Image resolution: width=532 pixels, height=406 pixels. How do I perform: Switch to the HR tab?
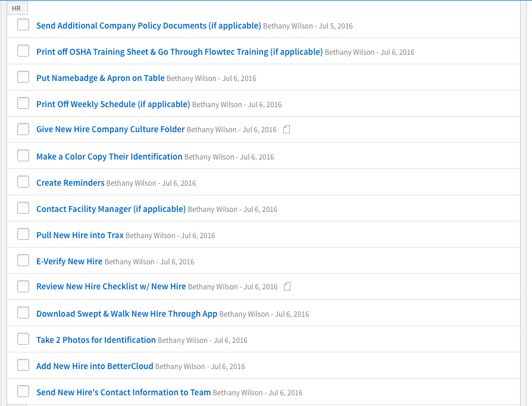point(17,8)
